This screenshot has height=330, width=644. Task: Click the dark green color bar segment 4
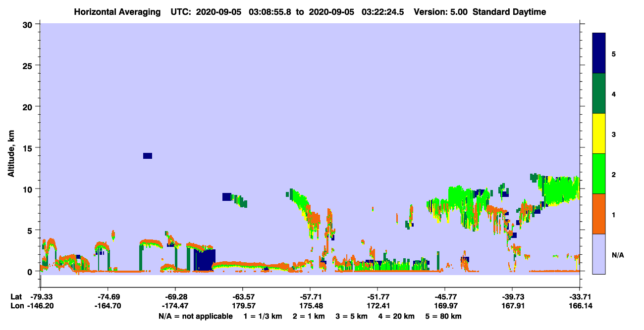[599, 93]
